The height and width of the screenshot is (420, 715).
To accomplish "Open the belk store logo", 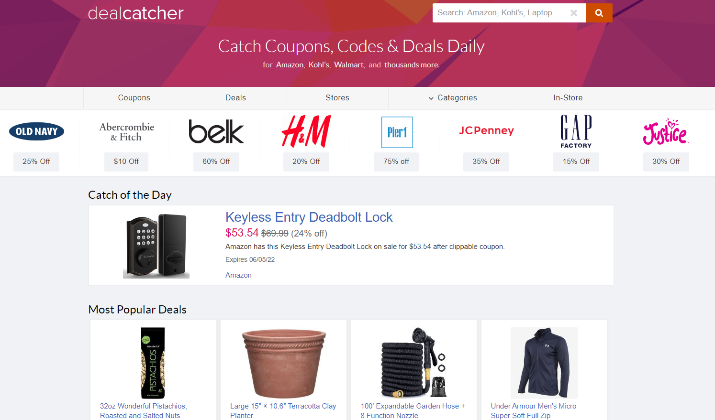I will tap(216, 131).
